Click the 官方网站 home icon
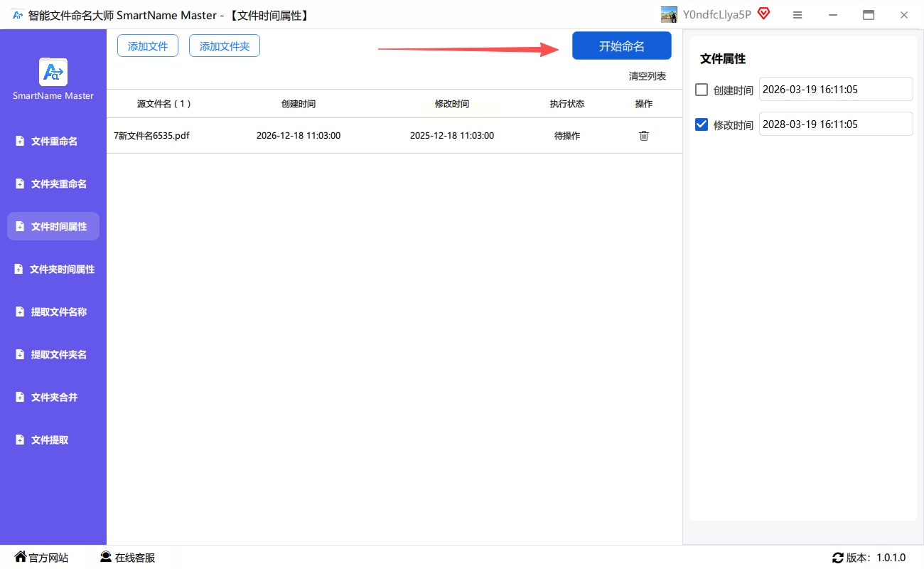The image size is (924, 569). coord(21,557)
